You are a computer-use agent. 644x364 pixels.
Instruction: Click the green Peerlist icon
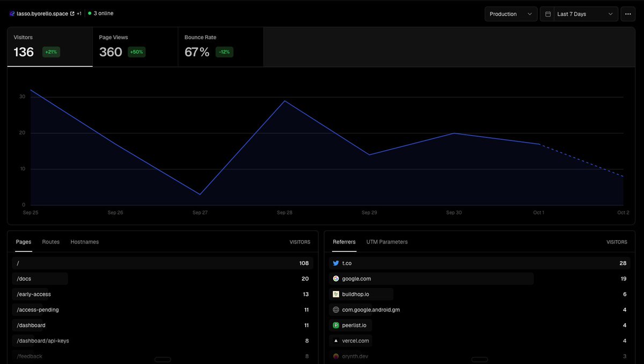point(336,325)
